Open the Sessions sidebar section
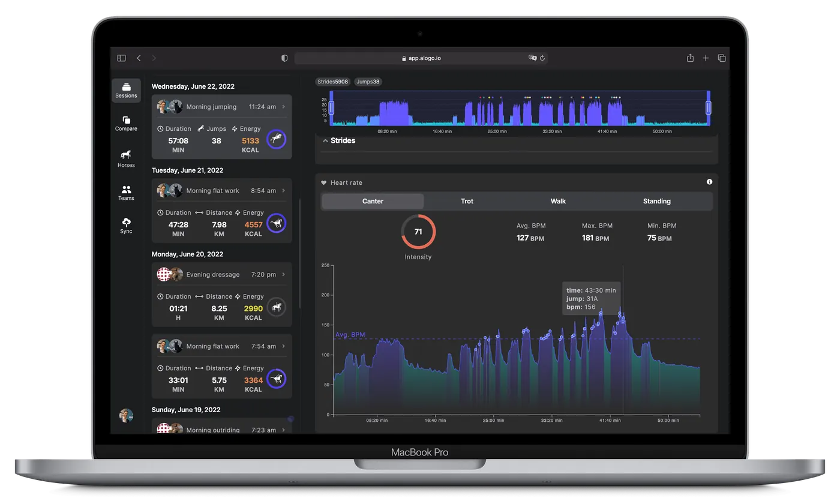This screenshot has height=504, width=840. (x=126, y=90)
